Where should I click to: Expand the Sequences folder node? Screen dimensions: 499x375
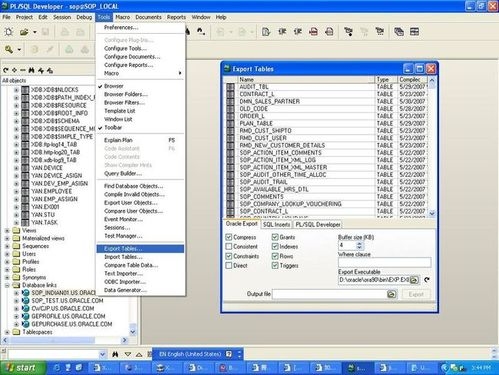(x=7, y=246)
